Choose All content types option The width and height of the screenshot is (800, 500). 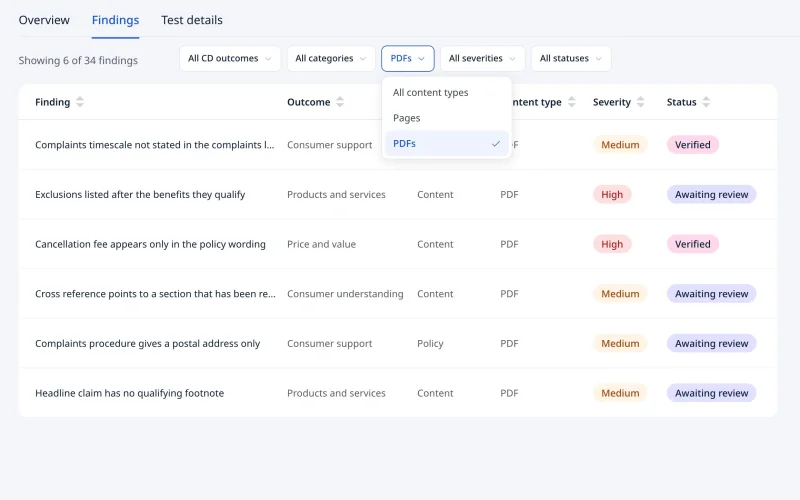[x=447, y=93]
